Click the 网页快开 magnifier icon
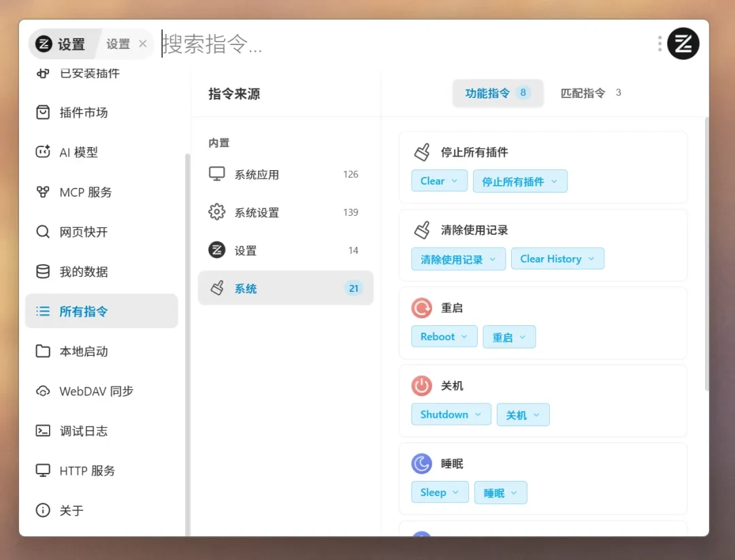The height and width of the screenshot is (560, 735). click(43, 231)
